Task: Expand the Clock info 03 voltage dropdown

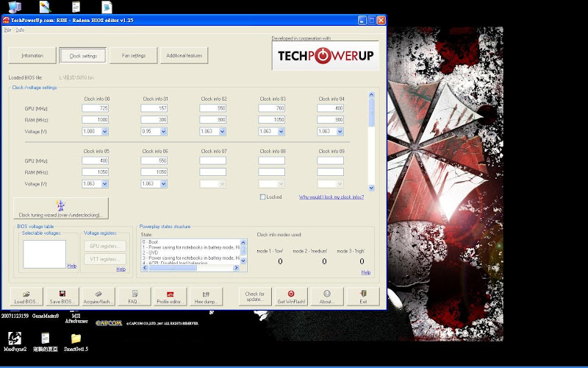Action: [282, 132]
